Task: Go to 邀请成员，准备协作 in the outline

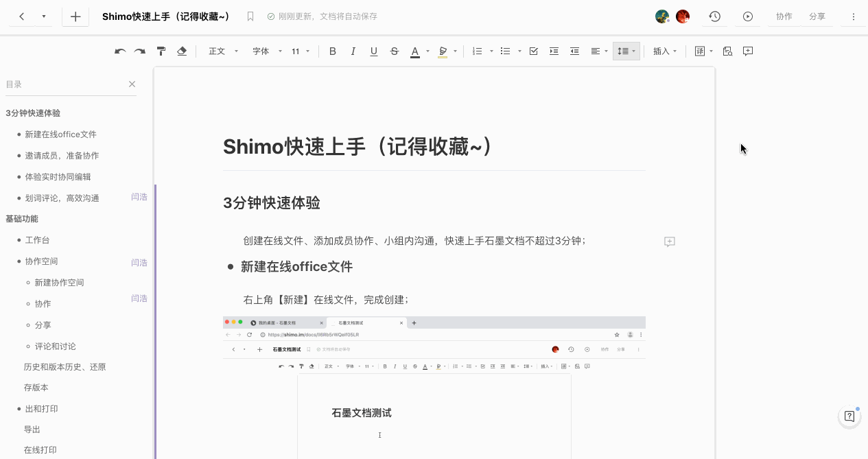Action: coord(62,156)
